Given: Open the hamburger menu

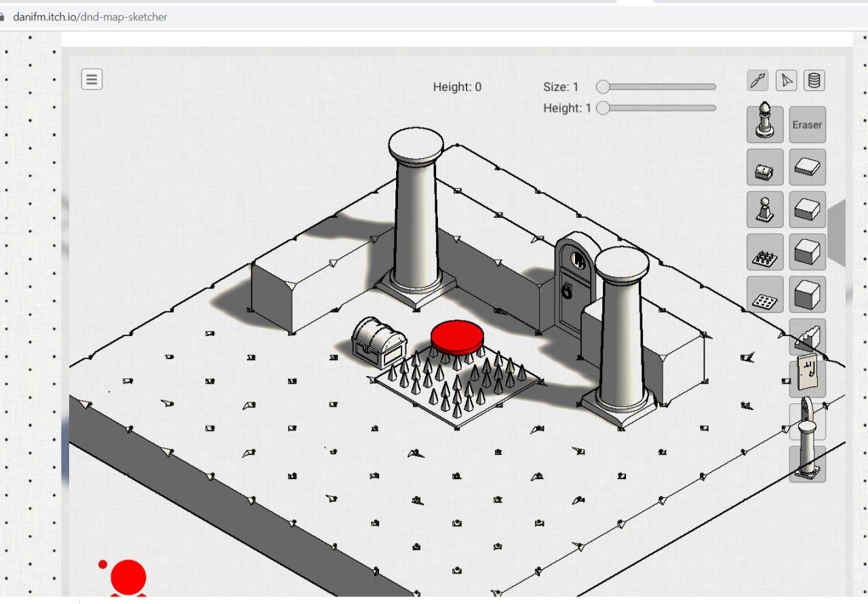Looking at the screenshot, I should pos(92,79).
